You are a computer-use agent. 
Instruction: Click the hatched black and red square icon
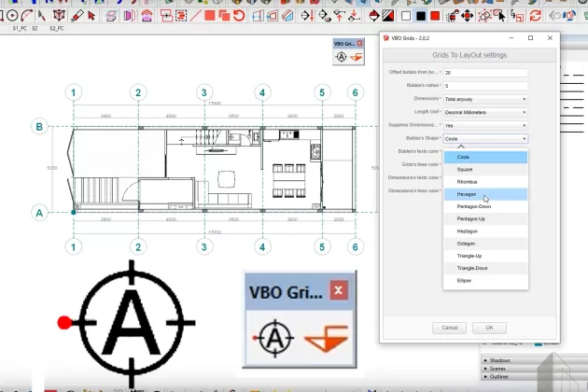click(388, 16)
